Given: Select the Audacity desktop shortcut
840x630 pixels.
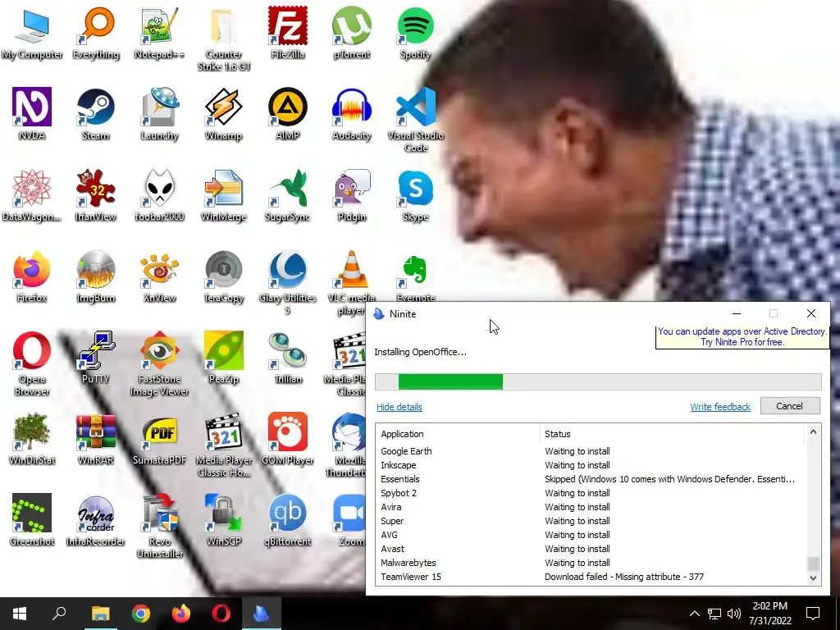Looking at the screenshot, I should [351, 114].
